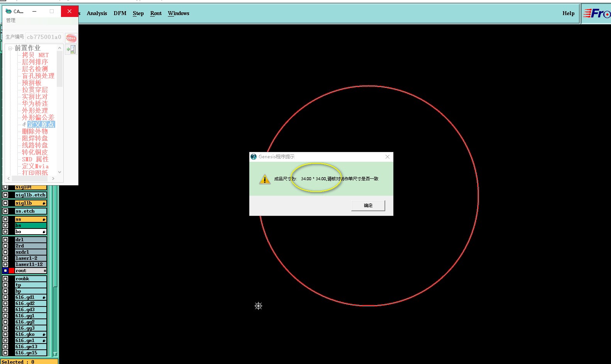This screenshot has width=611, height=364.
Task: Select the 外形处理 tree item
Action: pos(35,111)
